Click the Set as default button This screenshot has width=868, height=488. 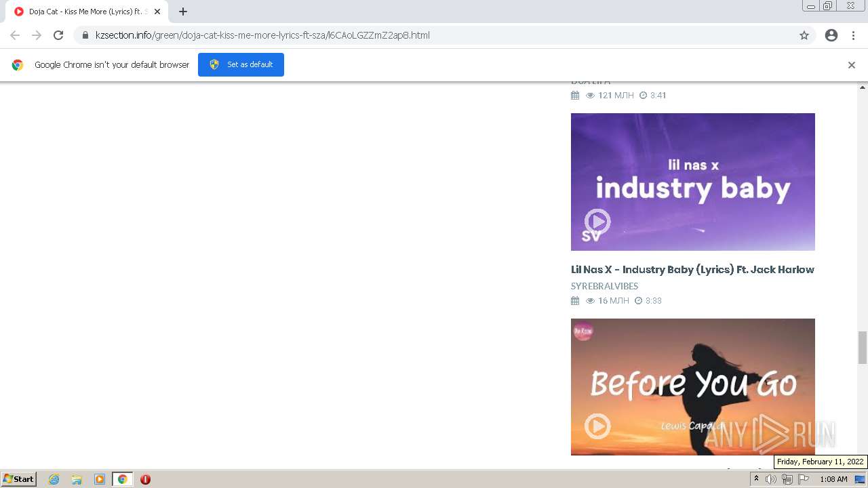coord(241,64)
